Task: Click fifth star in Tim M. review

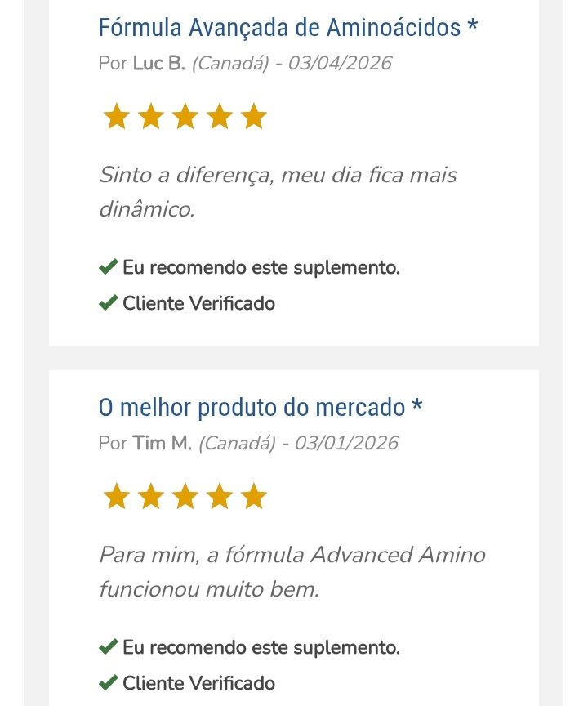Action: (254, 496)
